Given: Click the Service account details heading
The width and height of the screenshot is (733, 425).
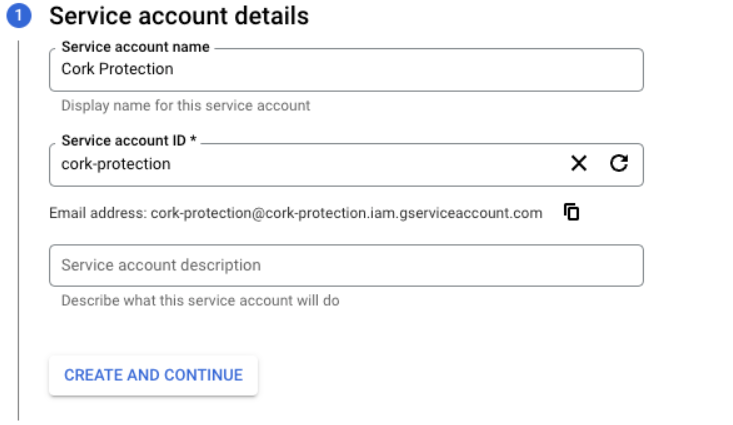Looking at the screenshot, I should (178, 17).
